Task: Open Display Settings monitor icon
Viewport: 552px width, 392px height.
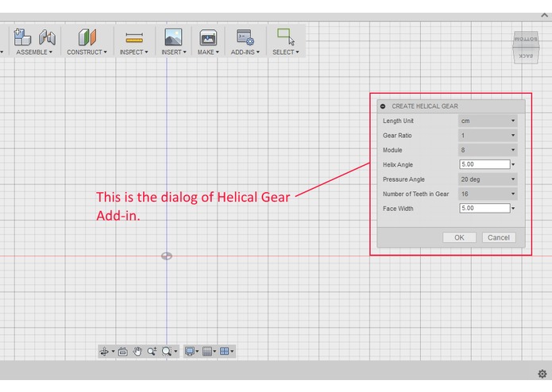Action: [x=190, y=352]
